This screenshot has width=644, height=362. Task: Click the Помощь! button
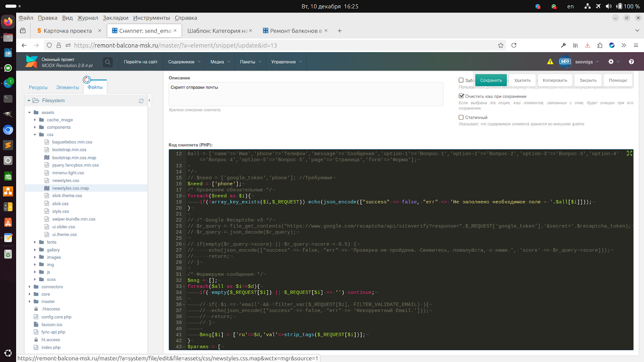[x=618, y=80]
